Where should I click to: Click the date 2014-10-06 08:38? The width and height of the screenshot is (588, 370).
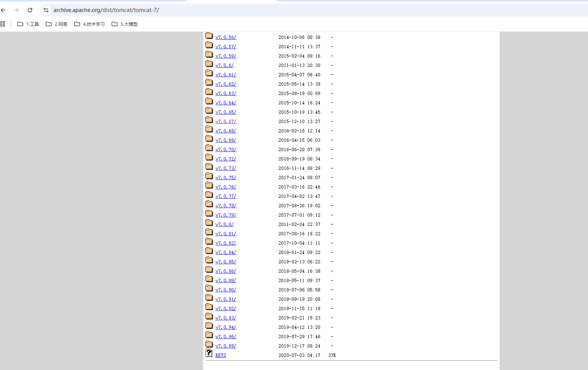(299, 37)
